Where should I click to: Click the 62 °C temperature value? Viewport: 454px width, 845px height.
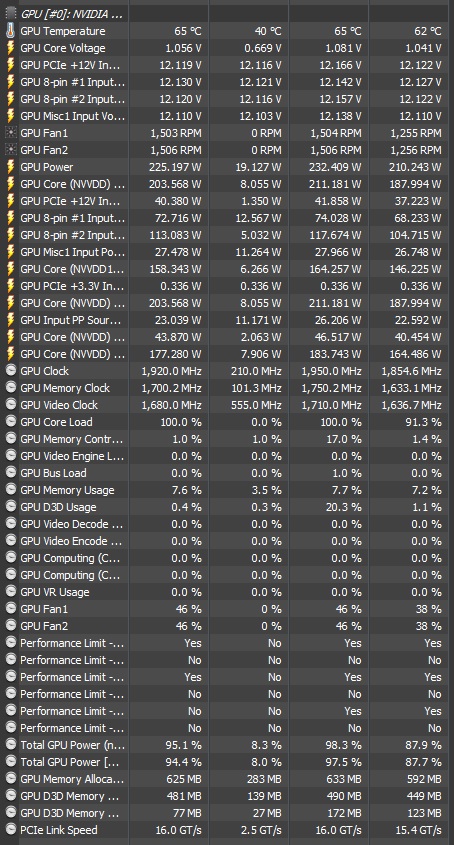pyautogui.click(x=428, y=31)
